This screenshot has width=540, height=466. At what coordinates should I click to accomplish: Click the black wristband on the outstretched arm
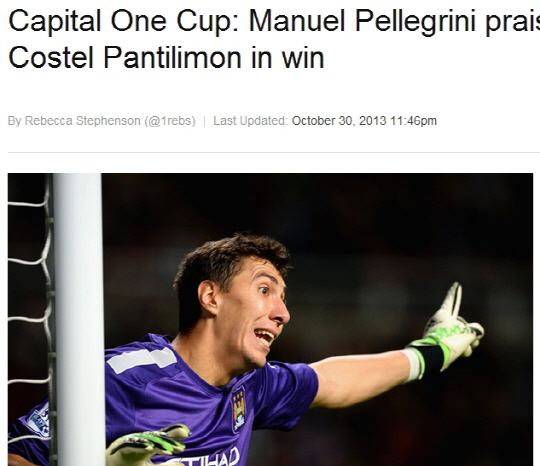pos(430,359)
